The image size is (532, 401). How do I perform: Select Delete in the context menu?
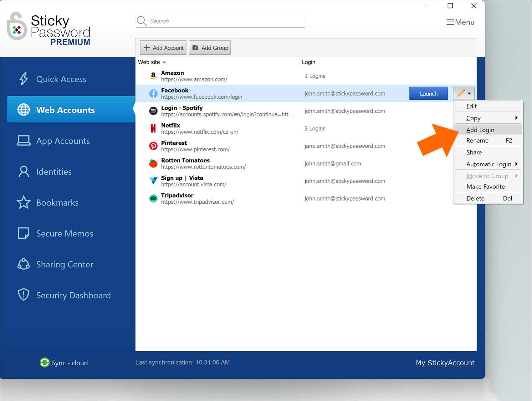point(488,198)
